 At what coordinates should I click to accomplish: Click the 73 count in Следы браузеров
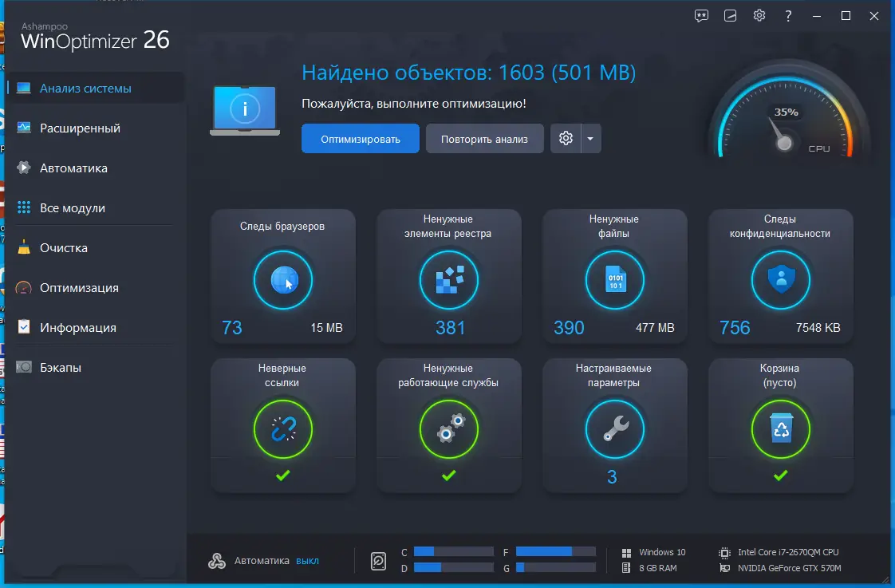pyautogui.click(x=232, y=328)
